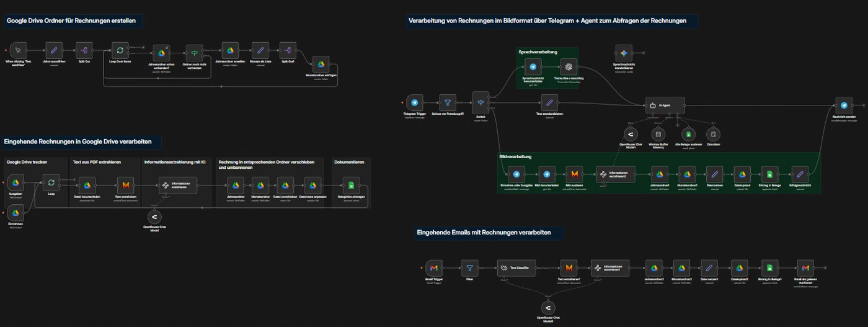Open the Eintrag in Belege1 Sheets node
868x327 pixels.
pos(769,268)
